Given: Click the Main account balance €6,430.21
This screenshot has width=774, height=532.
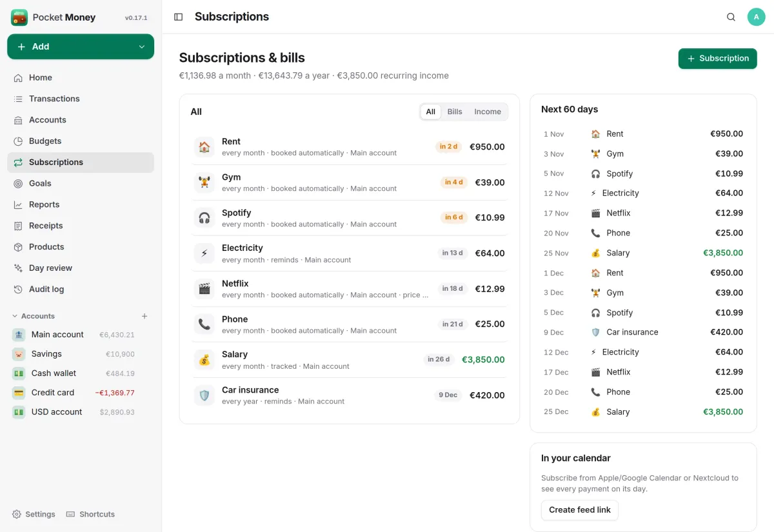Looking at the screenshot, I should click(x=117, y=335).
